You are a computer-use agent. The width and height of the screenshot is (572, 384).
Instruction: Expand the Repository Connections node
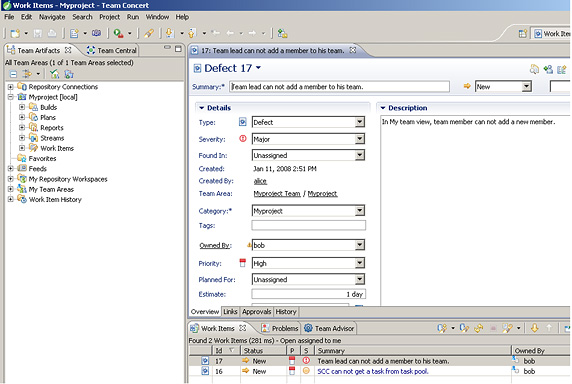[11, 87]
